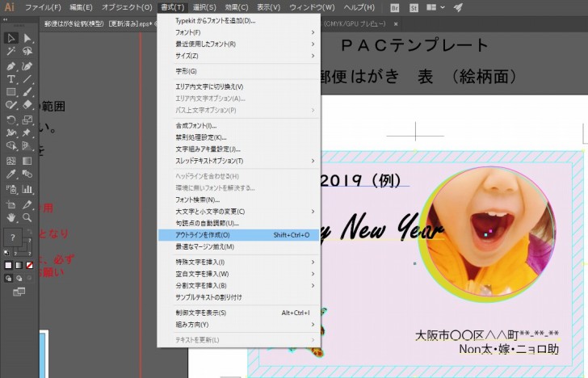Viewport: 588px width, 378px height.
Task: Select the Mesh tool
Action: pyautogui.click(x=10, y=161)
